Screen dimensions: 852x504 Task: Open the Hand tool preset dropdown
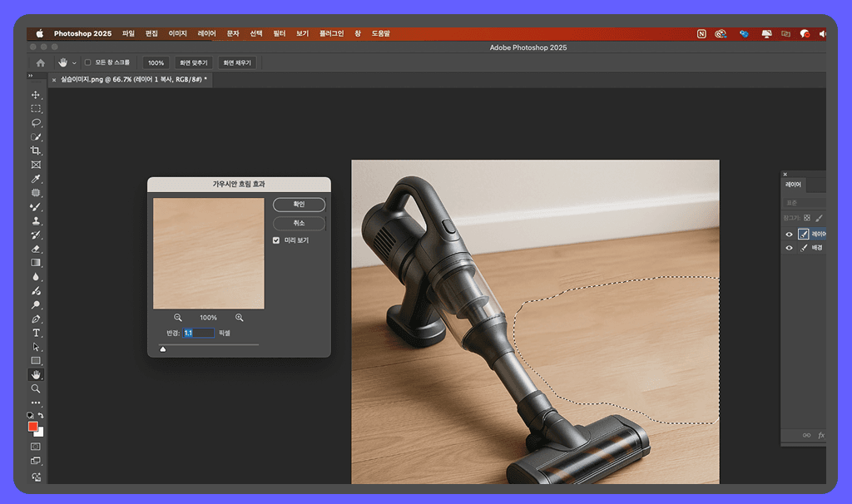[74, 63]
